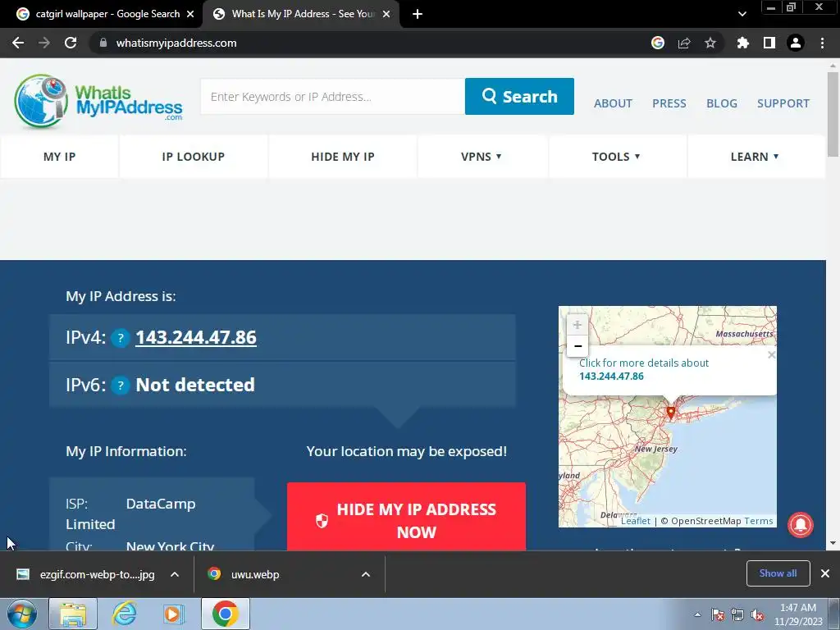Image resolution: width=840 pixels, height=630 pixels.
Task: Select the What Is My IP Address tab
Action: (x=300, y=14)
